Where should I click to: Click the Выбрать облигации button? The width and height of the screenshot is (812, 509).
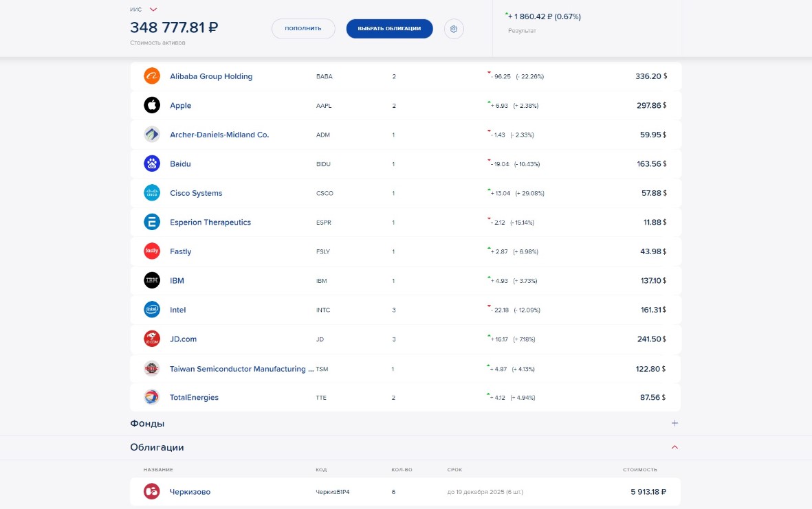pos(389,28)
